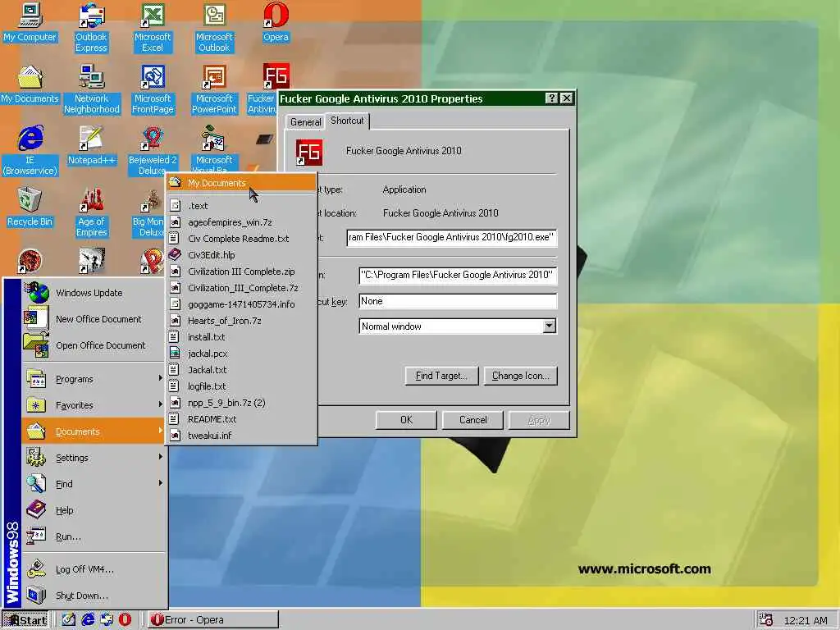Switch to Error - Opera taskbar window
Viewport: 840px width, 630px height.
[x=213, y=620]
